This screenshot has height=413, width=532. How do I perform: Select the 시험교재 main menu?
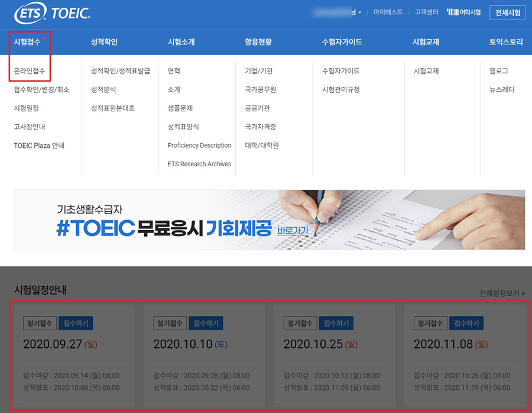coord(426,42)
